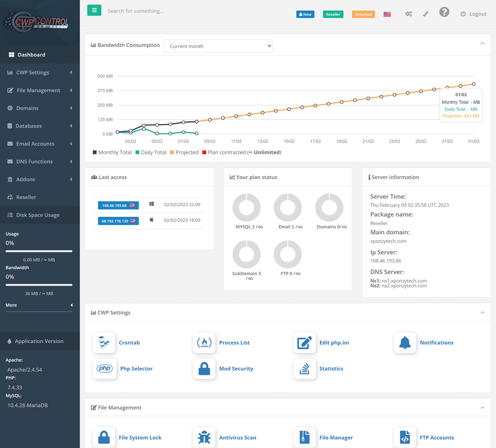Open Statistics icon

tap(305, 368)
